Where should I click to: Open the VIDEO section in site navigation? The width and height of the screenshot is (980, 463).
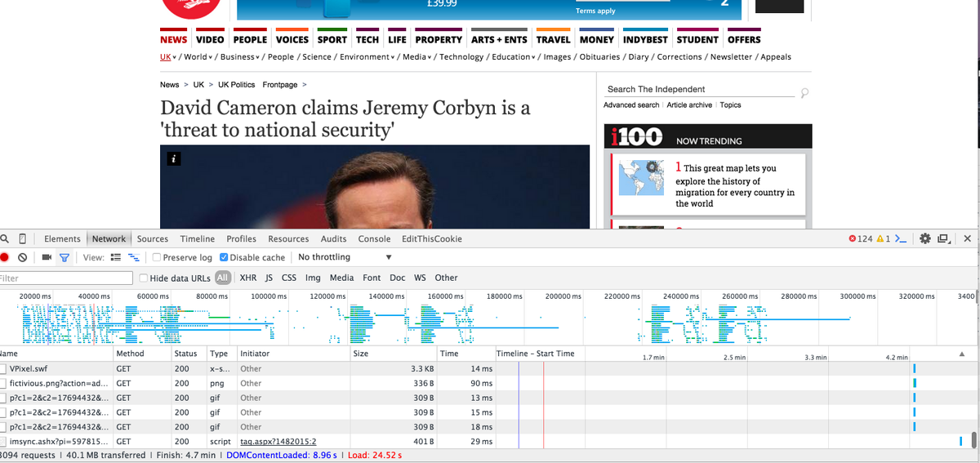click(x=210, y=39)
